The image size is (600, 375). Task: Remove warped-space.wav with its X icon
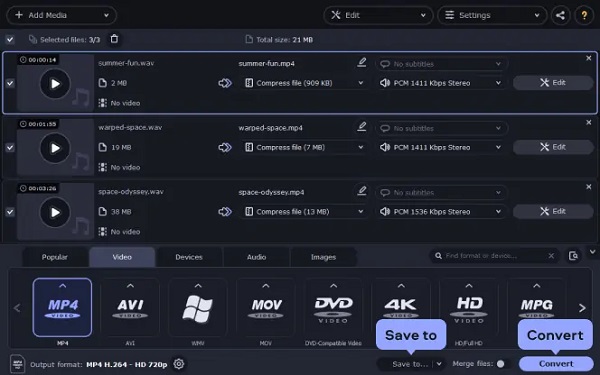(x=589, y=122)
